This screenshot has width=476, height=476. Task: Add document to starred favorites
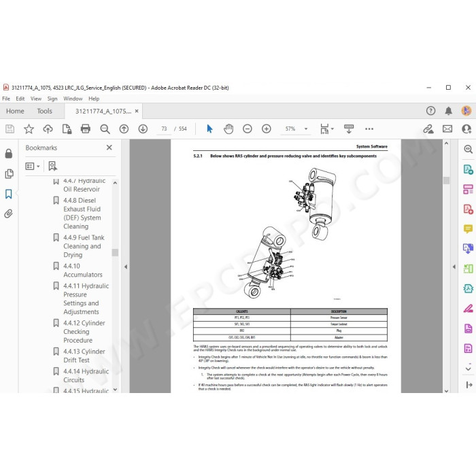tap(29, 129)
